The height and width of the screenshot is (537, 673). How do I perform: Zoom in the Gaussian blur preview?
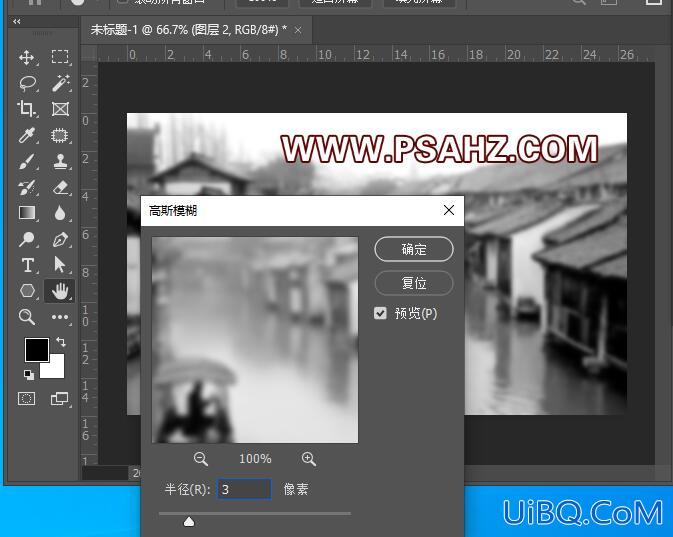pos(309,459)
